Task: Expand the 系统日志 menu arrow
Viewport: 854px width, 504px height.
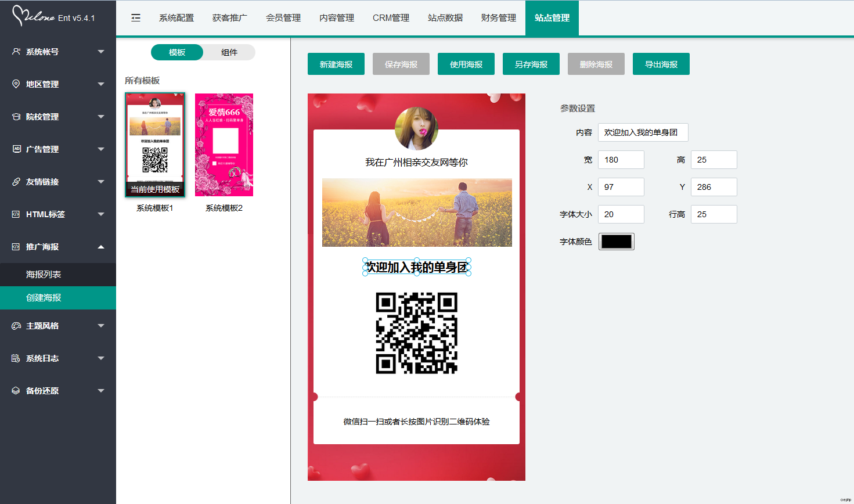Action: click(101, 358)
